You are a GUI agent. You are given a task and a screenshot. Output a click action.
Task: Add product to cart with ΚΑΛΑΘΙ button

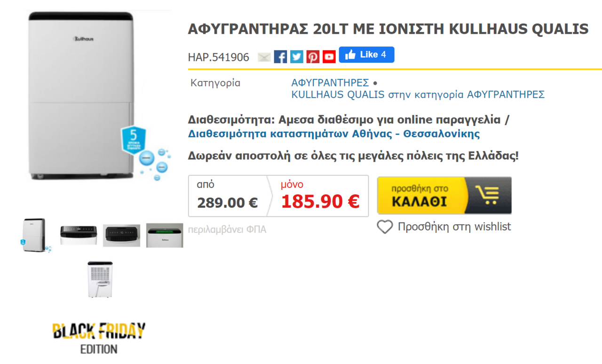click(x=444, y=196)
